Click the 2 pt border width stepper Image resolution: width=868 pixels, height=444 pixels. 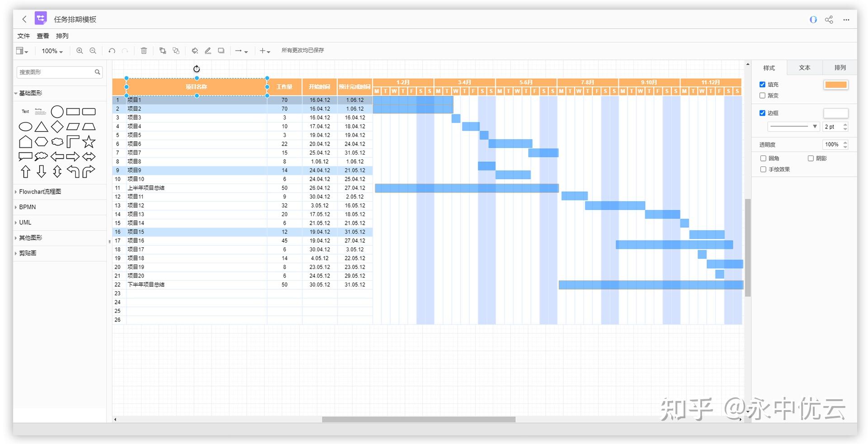[x=845, y=127]
